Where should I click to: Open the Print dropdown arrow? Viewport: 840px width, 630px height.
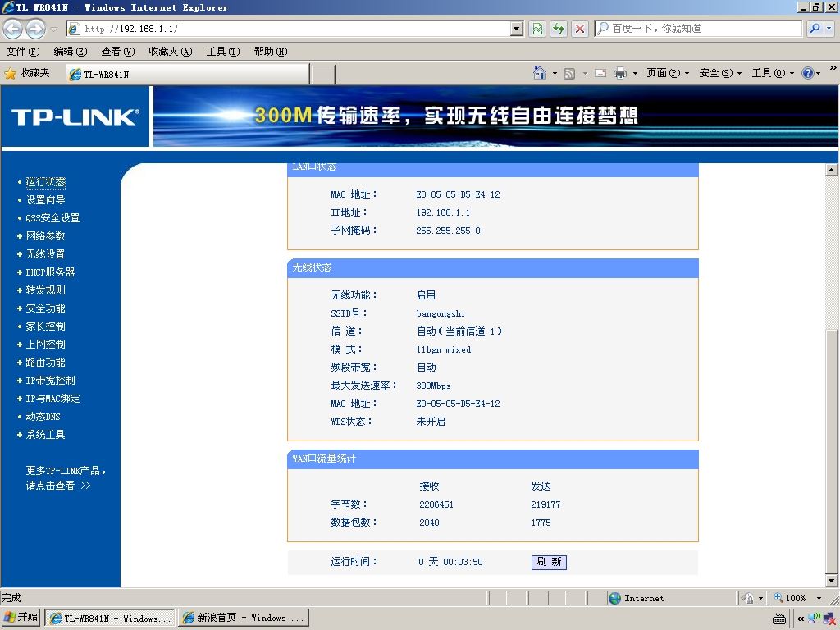635,73
